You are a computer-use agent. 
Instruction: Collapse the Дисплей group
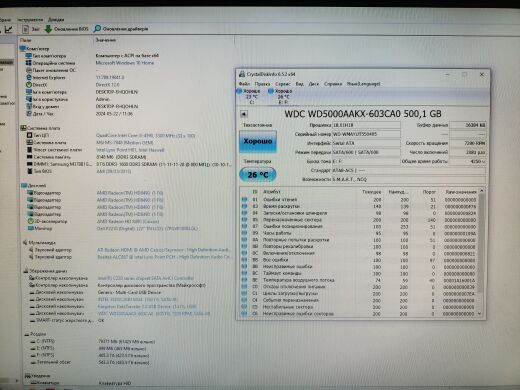click(x=24, y=185)
